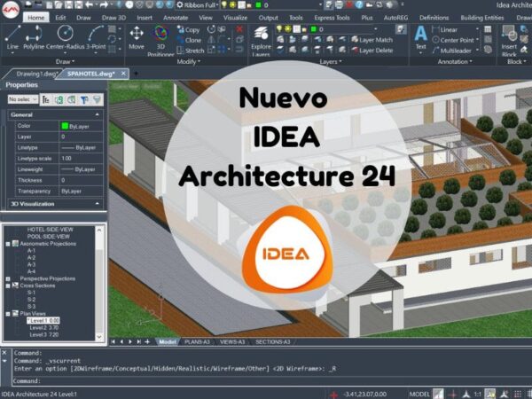532x399 pixels.
Task: Click the green layer color square in Layers dropdown
Action: tap(314, 29)
